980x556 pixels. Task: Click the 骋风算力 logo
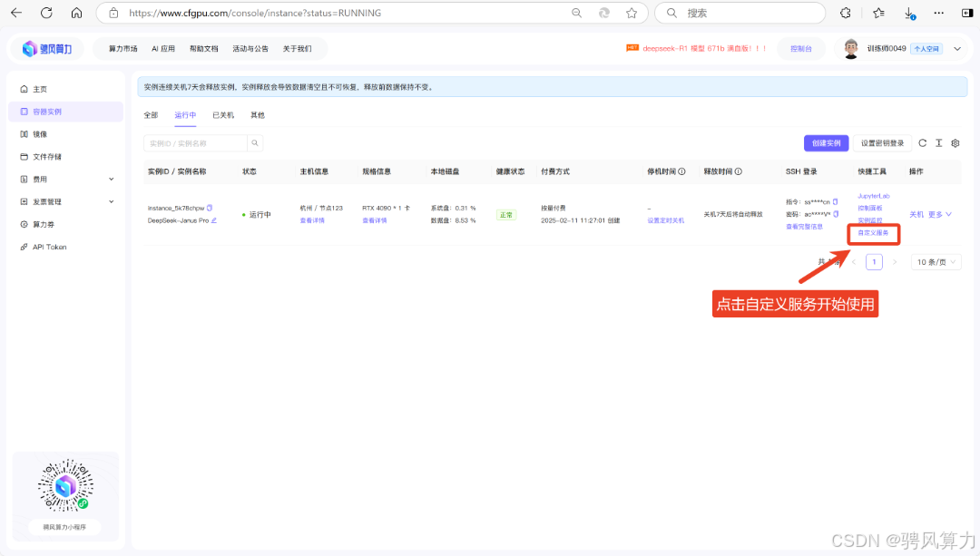(47, 49)
